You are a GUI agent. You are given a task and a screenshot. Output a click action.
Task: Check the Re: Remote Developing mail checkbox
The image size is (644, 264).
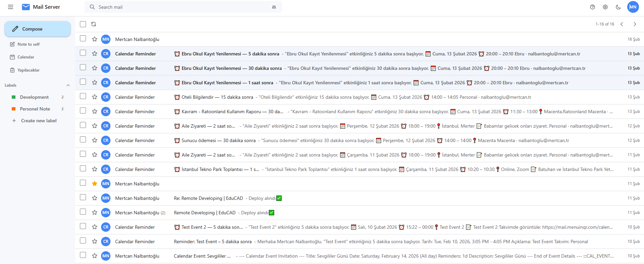(x=83, y=197)
